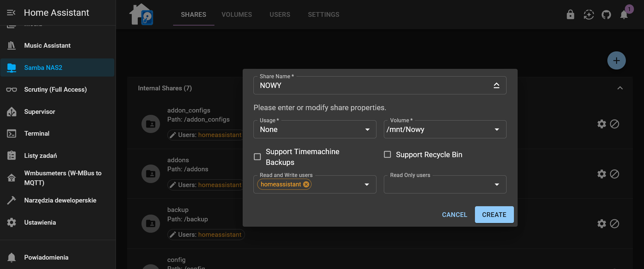Open the Read and Write users dropdown arrow

(367, 184)
